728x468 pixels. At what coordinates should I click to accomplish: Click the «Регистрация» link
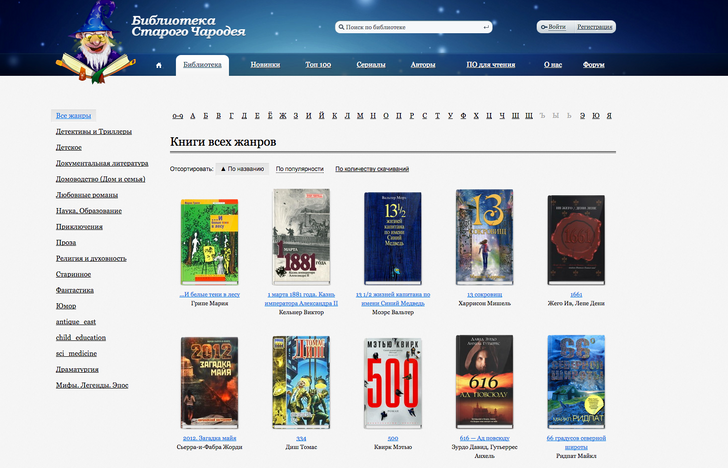point(594,27)
